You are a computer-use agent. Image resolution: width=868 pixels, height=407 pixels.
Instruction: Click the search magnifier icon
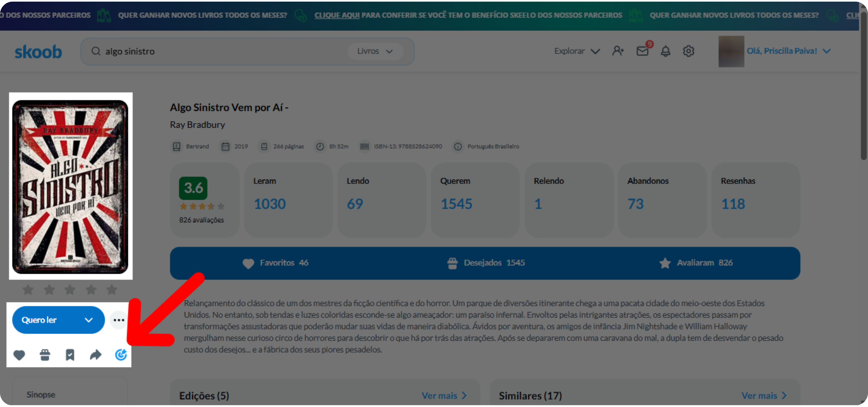click(x=96, y=51)
